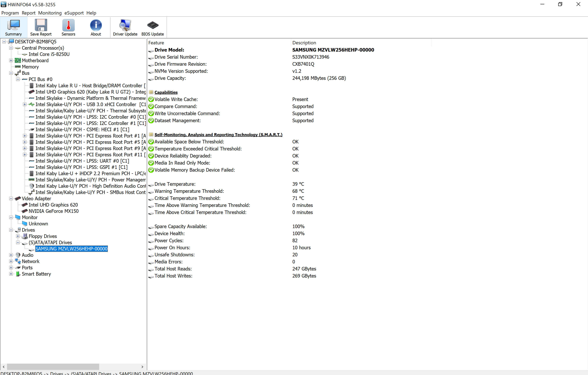Click the Description column header
The height and width of the screenshot is (375, 588).
(x=361, y=43)
